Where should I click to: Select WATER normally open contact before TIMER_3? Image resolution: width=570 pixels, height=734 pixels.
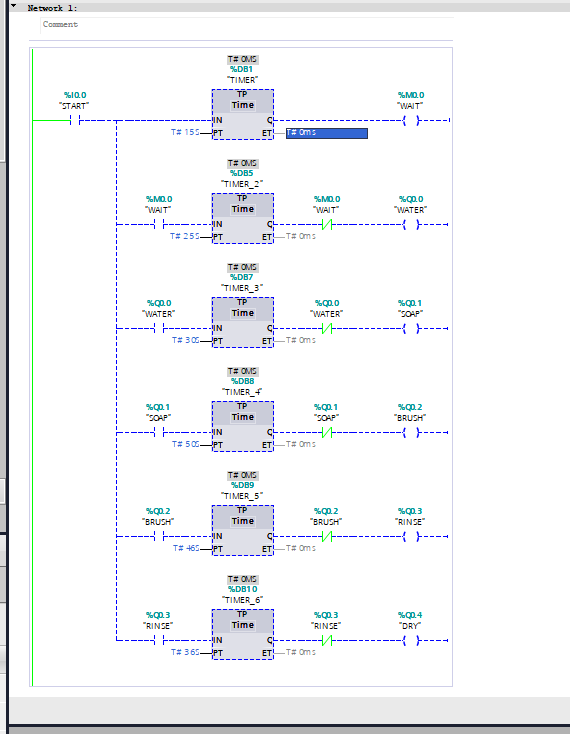159,329
